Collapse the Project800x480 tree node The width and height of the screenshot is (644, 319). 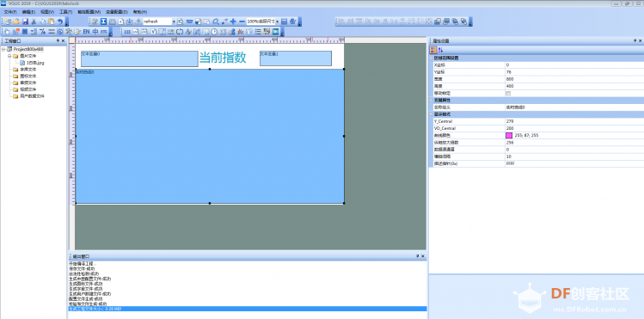click(3, 49)
